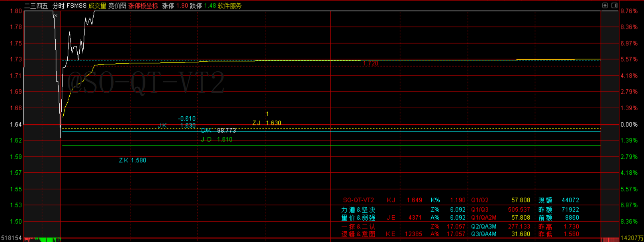The height and width of the screenshot is (242, 644).
Task: Click the JK 1.630 marker label
Action: (177, 125)
